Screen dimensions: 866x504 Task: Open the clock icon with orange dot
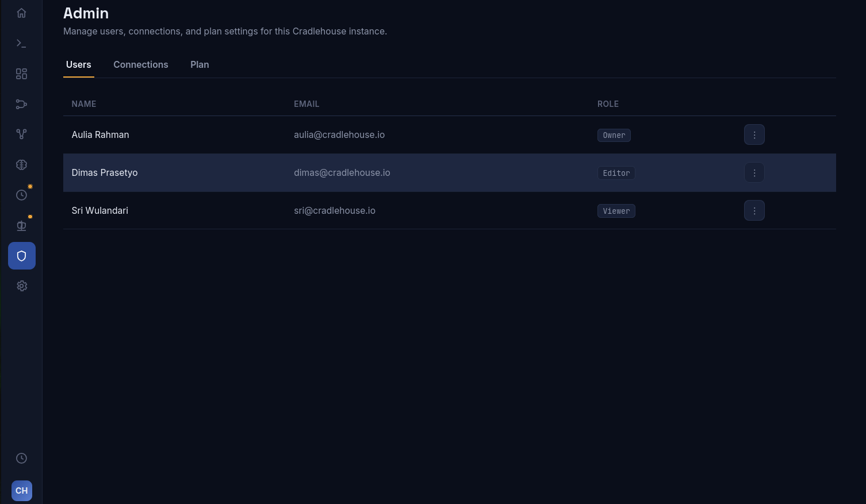point(21,195)
